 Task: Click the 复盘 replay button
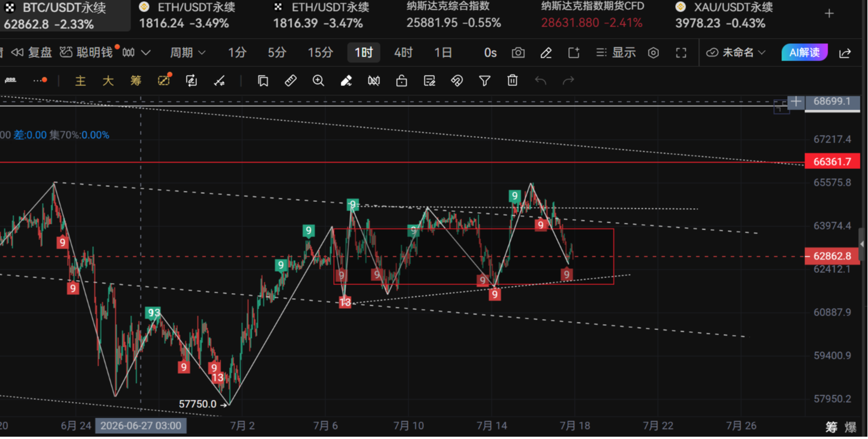pyautogui.click(x=32, y=53)
